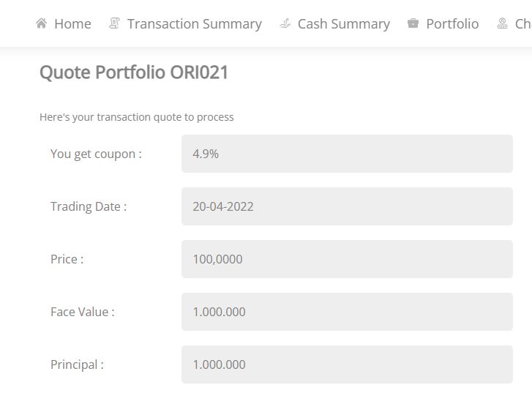Click the coupon field showing 4.9%
Viewport: 532px width, 393px height.
(x=347, y=154)
